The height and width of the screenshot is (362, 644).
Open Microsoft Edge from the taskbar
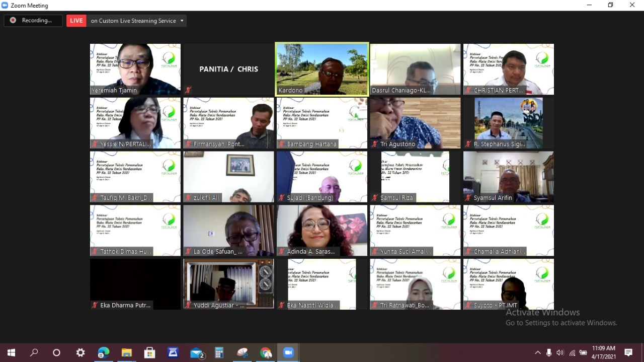pos(103,353)
